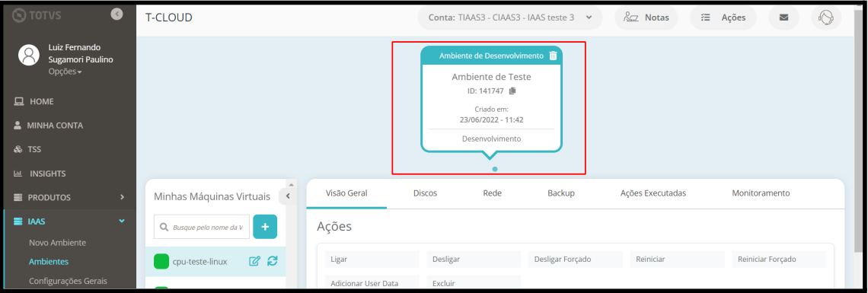Viewport: 868px width, 293px height.
Task: Click the Ligar action
Action: coord(372,260)
